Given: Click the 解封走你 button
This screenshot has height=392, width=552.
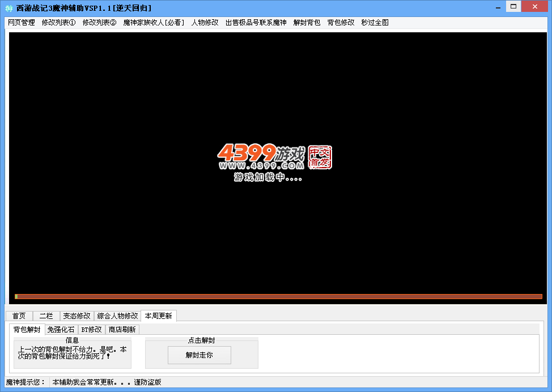Looking at the screenshot, I should pos(199,355).
